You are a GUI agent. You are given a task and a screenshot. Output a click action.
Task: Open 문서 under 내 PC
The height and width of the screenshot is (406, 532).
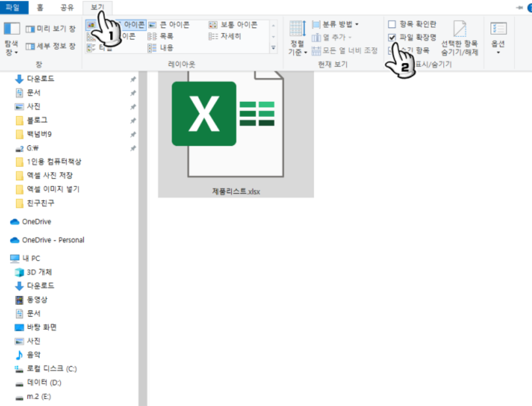(x=28, y=314)
